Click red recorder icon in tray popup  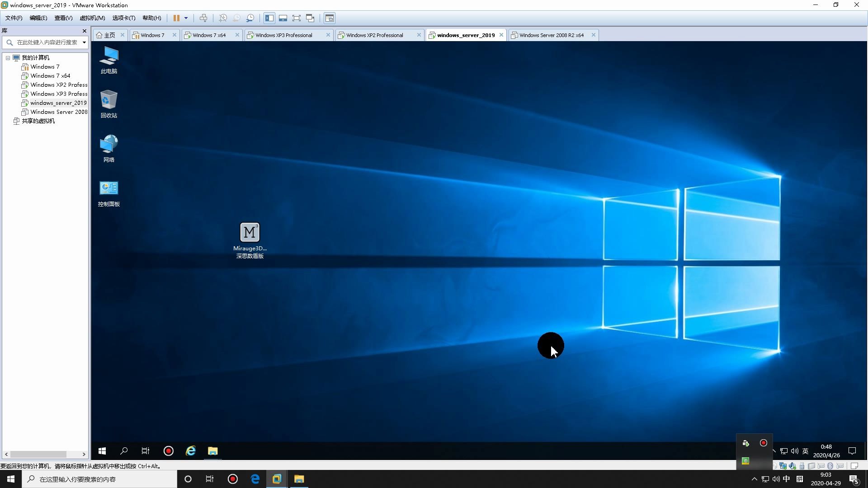coord(764,443)
